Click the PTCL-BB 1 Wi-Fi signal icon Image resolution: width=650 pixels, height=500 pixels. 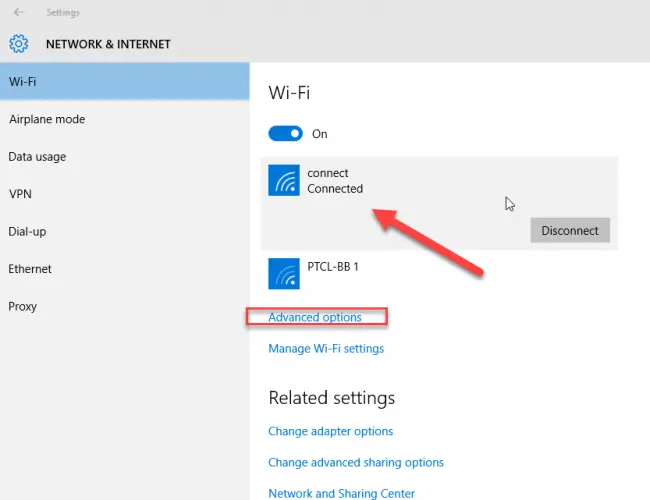(x=284, y=274)
